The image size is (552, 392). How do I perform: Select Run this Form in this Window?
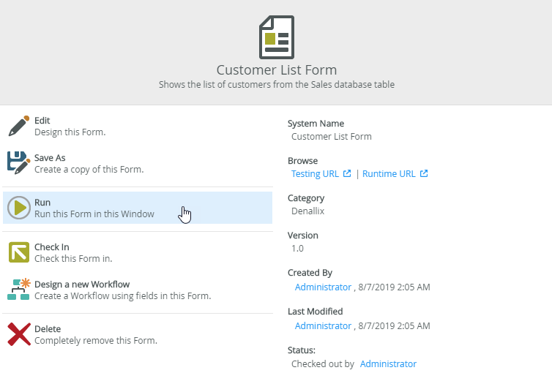click(94, 208)
